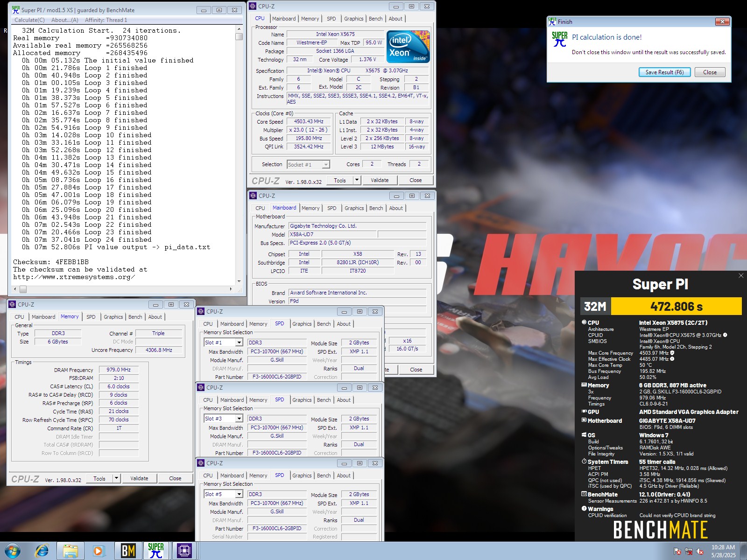Click Save Result (F6) button
The height and width of the screenshot is (560, 747).
(664, 72)
